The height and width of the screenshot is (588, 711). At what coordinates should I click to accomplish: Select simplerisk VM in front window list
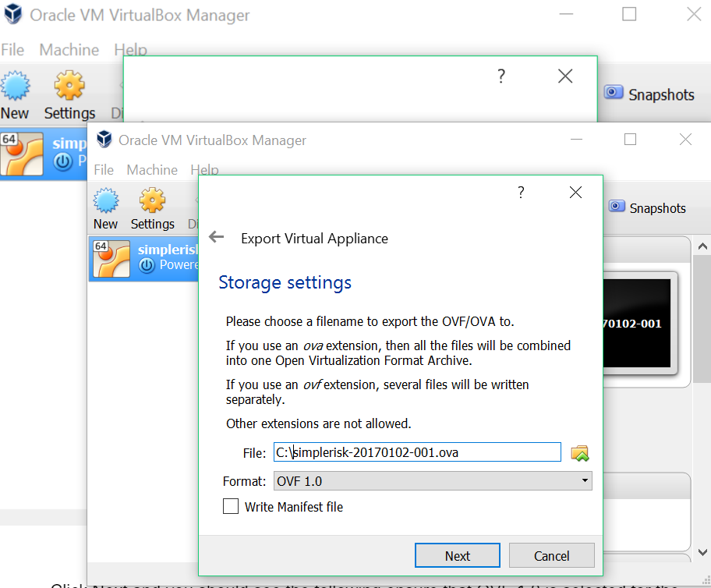143,259
